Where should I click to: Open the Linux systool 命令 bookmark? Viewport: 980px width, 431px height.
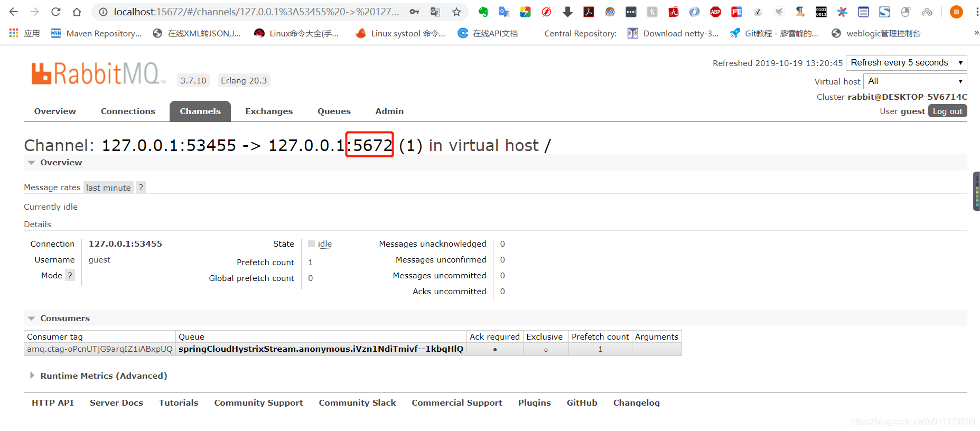pos(400,33)
